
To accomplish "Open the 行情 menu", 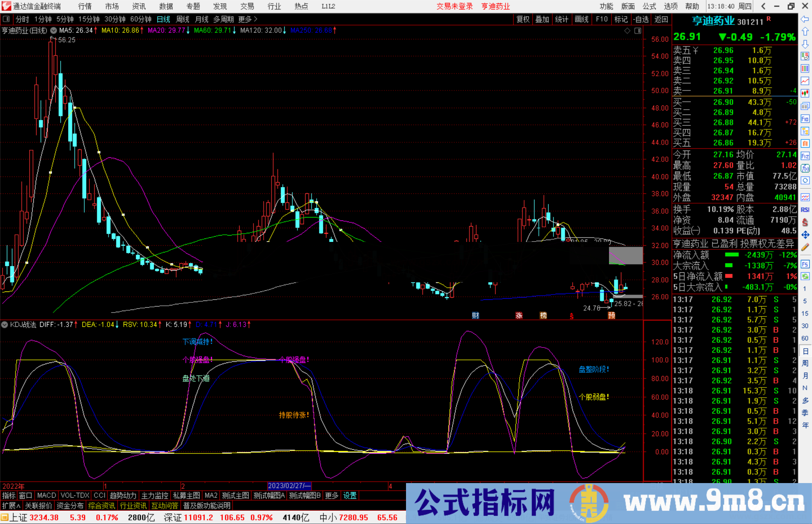I will coord(84,6).
